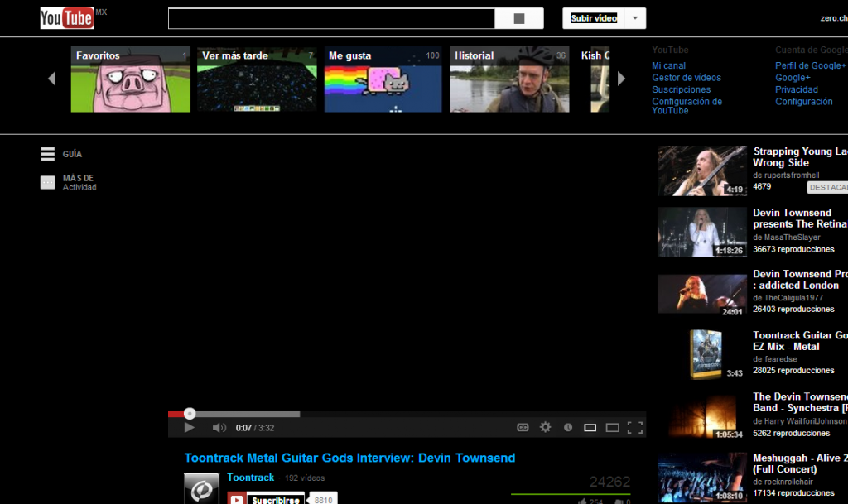Screen dimensions: 848x504
Task: Click the like thumbs-up icon
Action: 582,502
